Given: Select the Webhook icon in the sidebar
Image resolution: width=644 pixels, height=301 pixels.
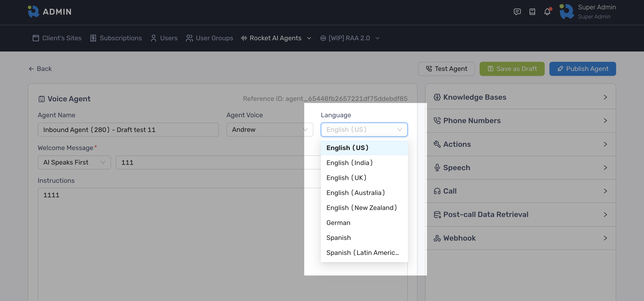Looking at the screenshot, I should tap(438, 238).
